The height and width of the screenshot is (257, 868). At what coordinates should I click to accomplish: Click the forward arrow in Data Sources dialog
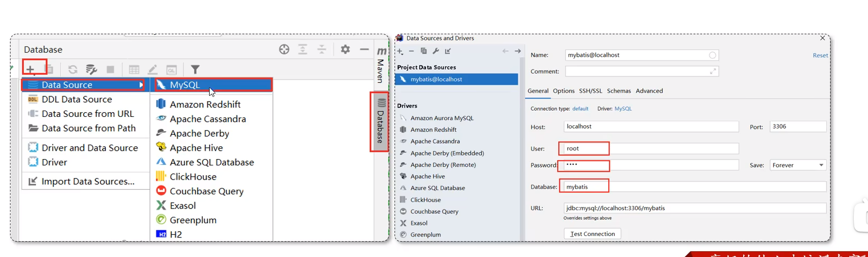point(518,51)
